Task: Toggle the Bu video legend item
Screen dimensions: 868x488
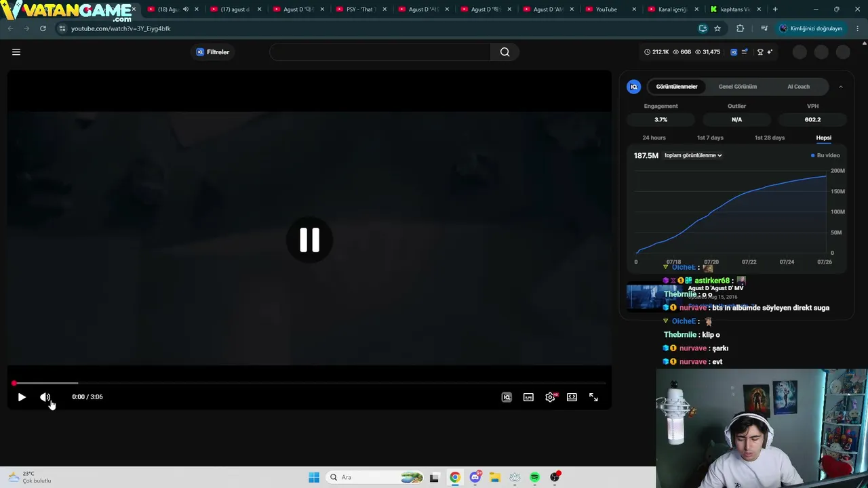Action: point(825,156)
